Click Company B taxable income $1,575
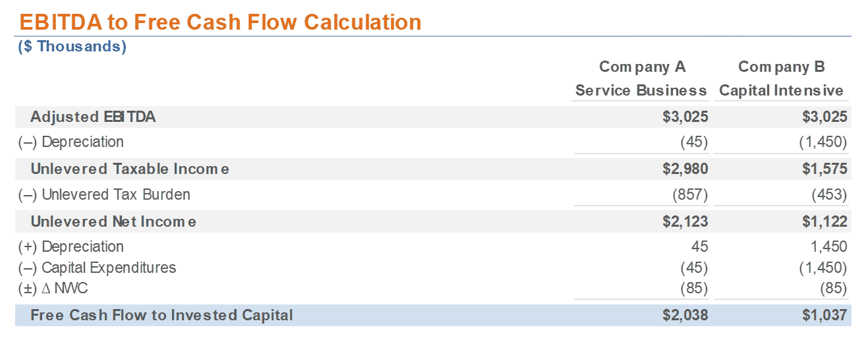The height and width of the screenshot is (344, 868). coord(825,169)
